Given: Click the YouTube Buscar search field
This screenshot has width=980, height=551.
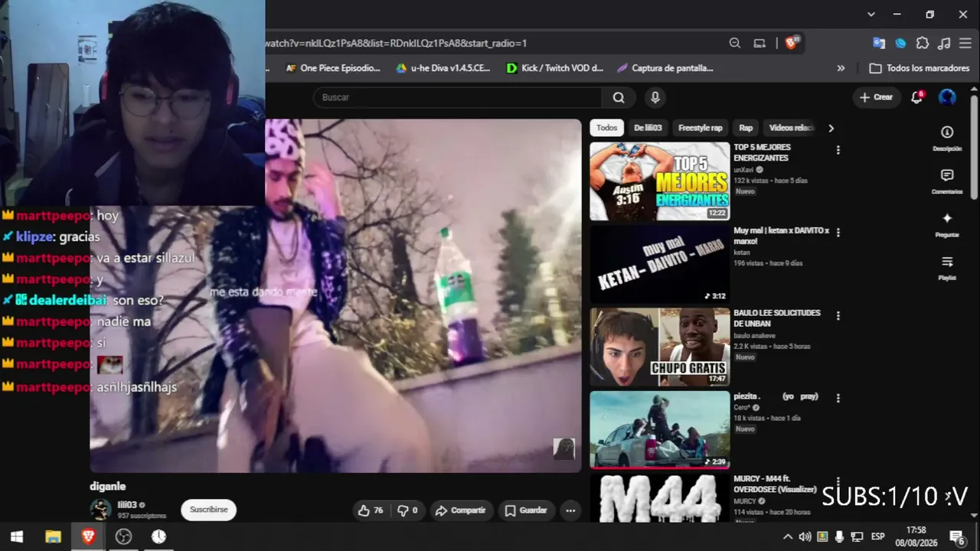Looking at the screenshot, I should (456, 97).
